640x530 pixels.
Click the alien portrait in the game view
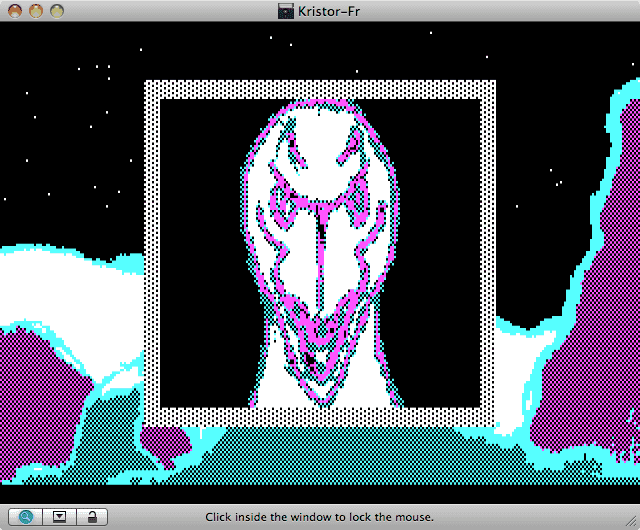[320, 253]
